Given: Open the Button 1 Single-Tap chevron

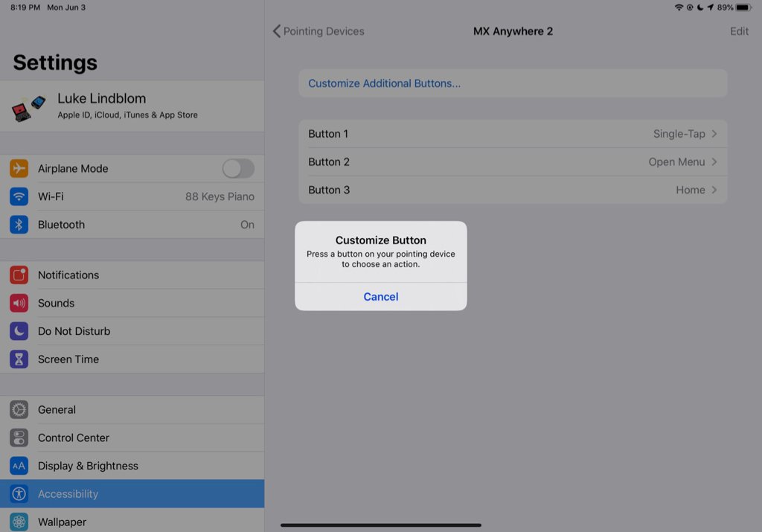Looking at the screenshot, I should pos(714,134).
